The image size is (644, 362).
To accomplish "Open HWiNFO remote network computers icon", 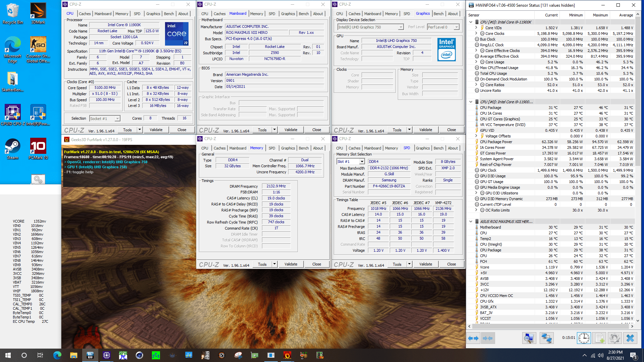I will coord(546,339).
